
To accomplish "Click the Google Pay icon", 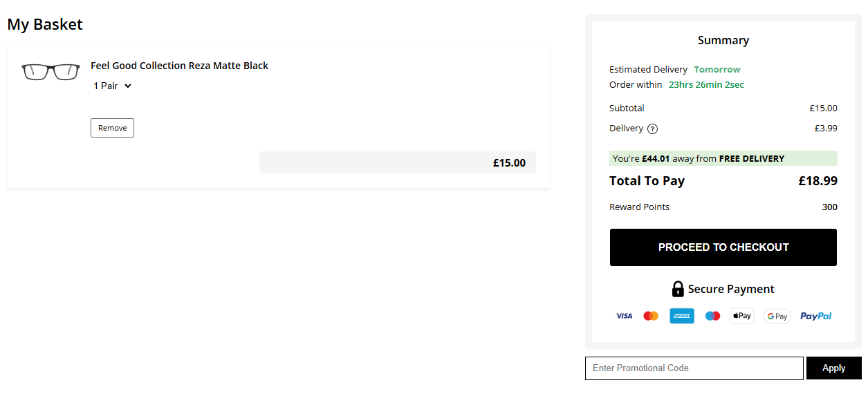I will 777,316.
